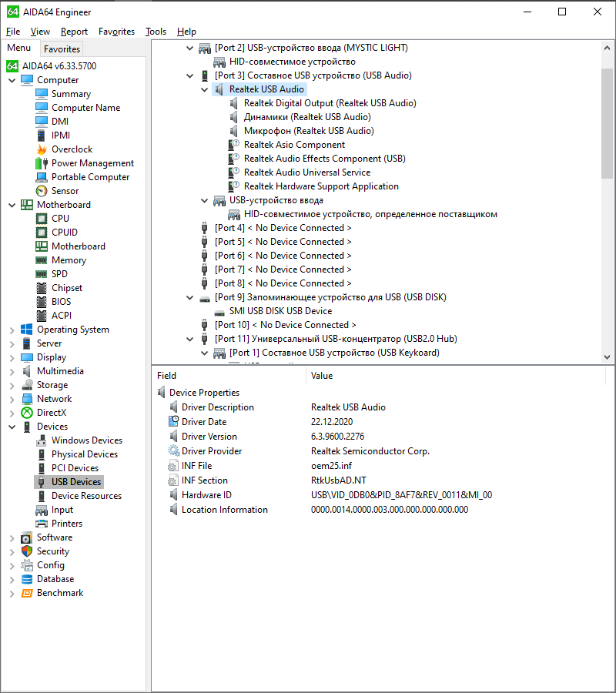Click the Driver Provider gear icon
The image size is (616, 693).
tap(174, 450)
